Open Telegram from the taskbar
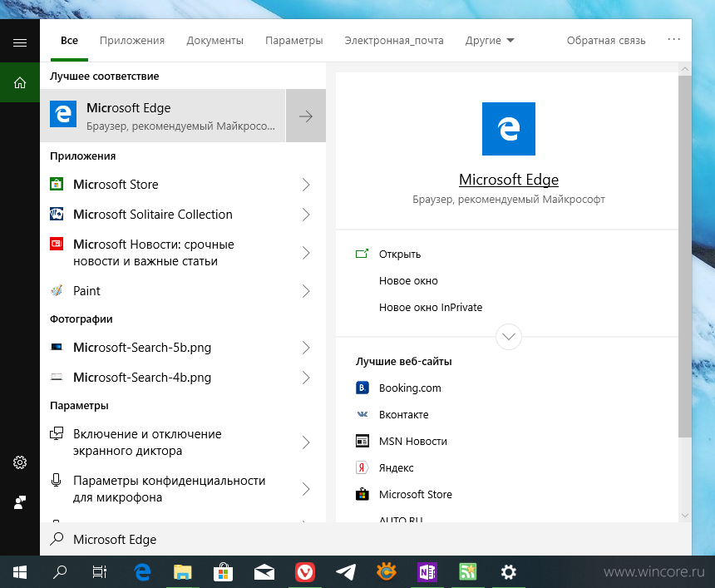Screen dimensions: 715x588 (346, 572)
